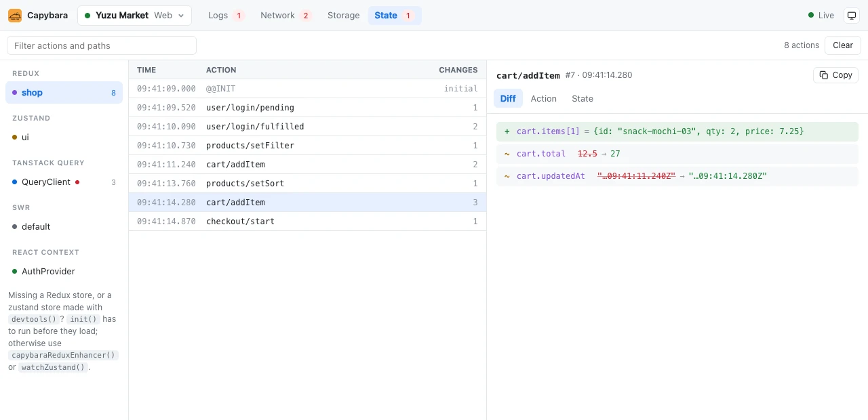This screenshot has height=420, width=868.
Task: Click the '8 actions' count label
Action: pos(802,45)
